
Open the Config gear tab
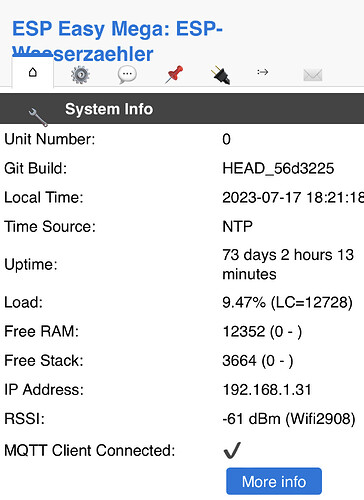tap(80, 74)
